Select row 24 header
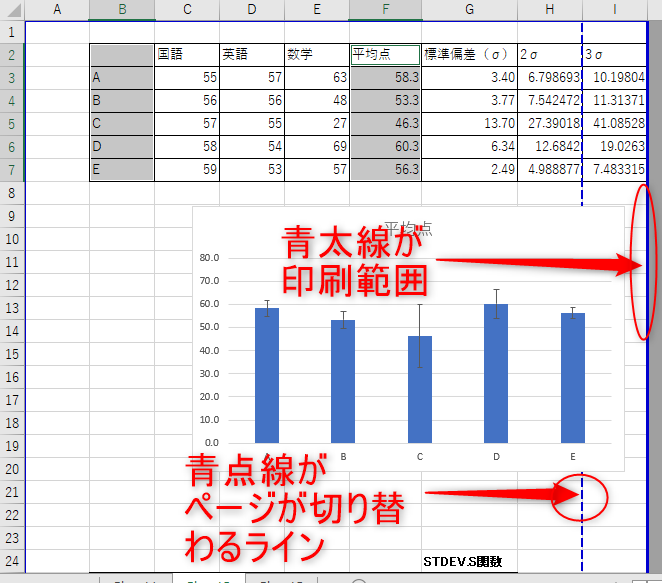This screenshot has width=662, height=583. click(12, 561)
